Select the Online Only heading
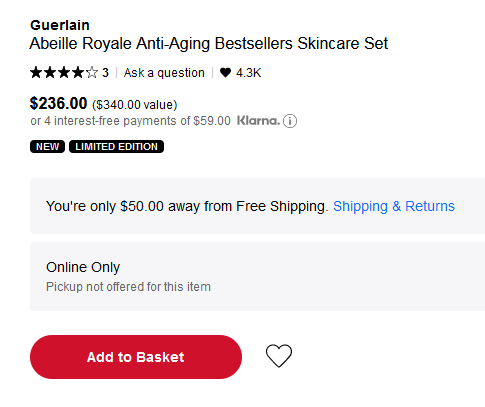This screenshot has width=485, height=407. pyautogui.click(x=83, y=267)
